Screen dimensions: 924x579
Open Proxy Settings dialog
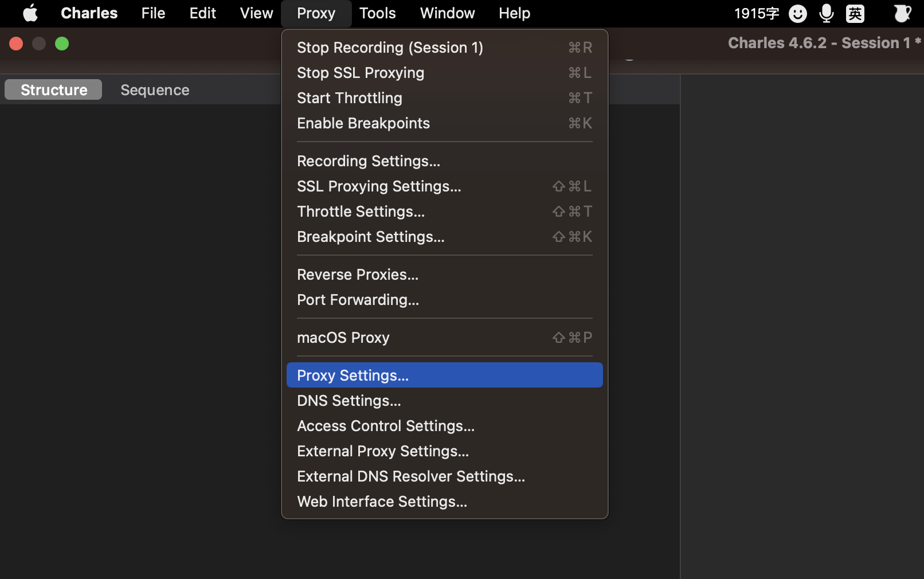tap(353, 375)
